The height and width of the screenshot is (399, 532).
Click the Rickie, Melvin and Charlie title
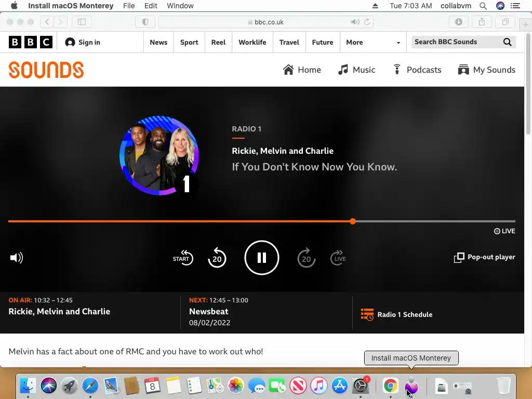[283, 151]
